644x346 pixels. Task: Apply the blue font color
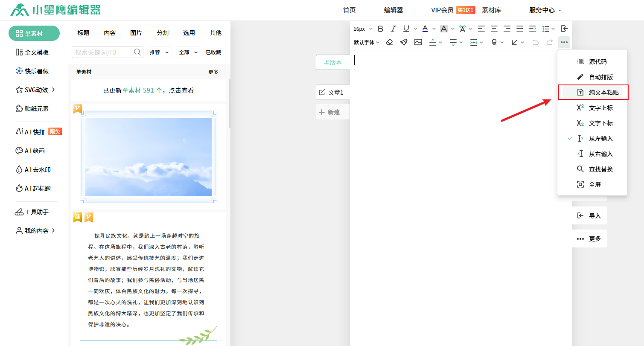[x=425, y=29]
